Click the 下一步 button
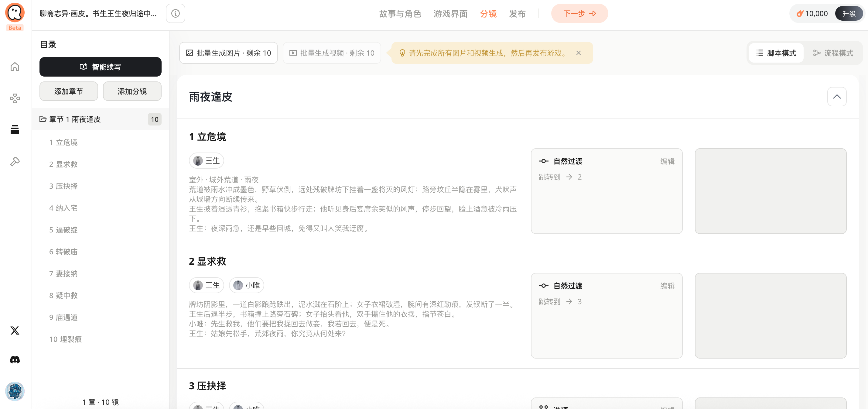The width and height of the screenshot is (868, 409). click(579, 13)
